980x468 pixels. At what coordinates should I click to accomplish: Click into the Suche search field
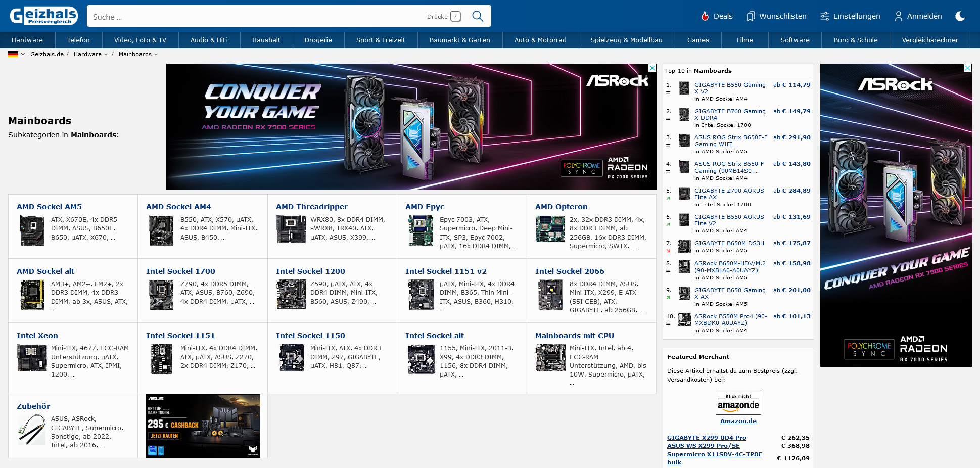pyautogui.click(x=253, y=17)
